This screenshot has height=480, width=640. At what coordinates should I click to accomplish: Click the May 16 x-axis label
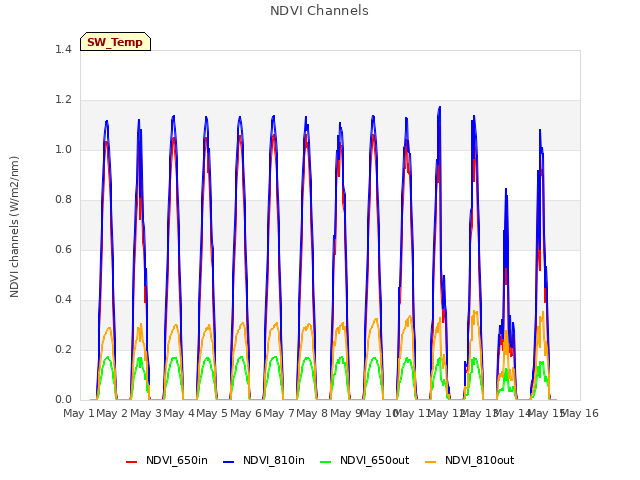[x=580, y=413]
